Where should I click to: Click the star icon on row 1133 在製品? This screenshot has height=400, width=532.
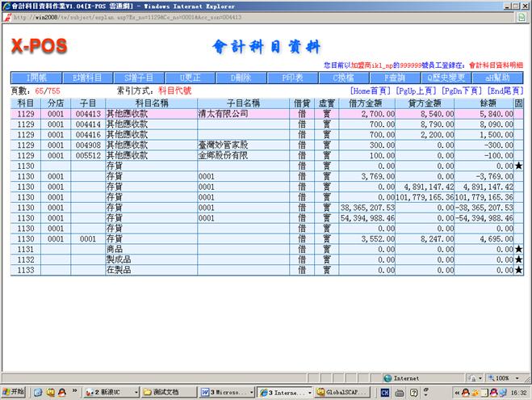(x=518, y=270)
